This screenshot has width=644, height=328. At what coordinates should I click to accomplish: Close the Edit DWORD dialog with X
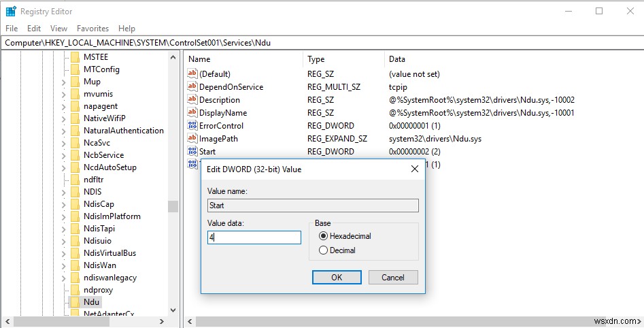[415, 169]
